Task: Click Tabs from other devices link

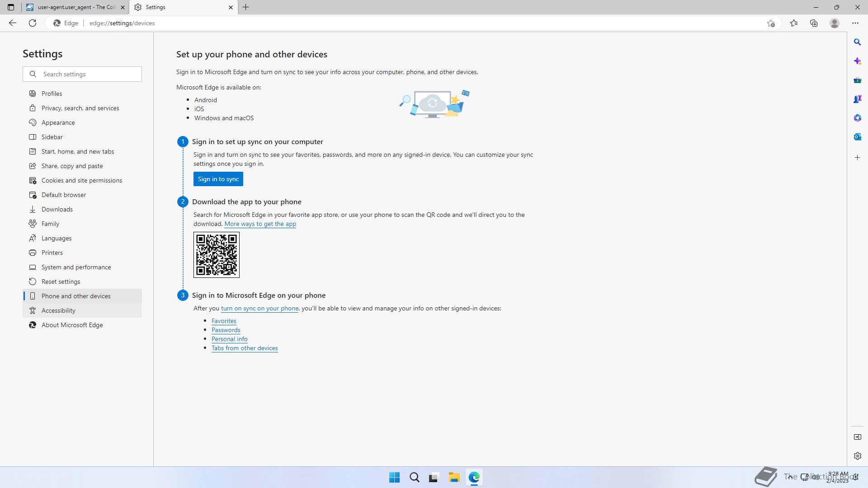Action: [x=245, y=348]
